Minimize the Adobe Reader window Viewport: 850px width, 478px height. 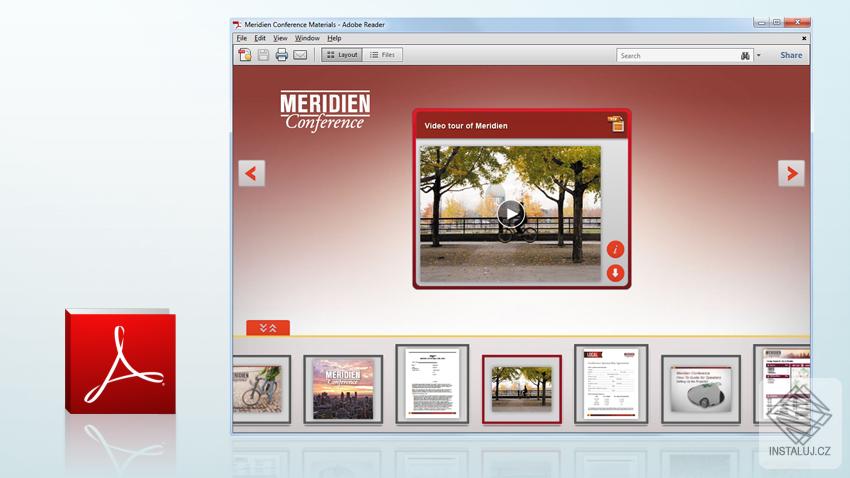coord(762,23)
